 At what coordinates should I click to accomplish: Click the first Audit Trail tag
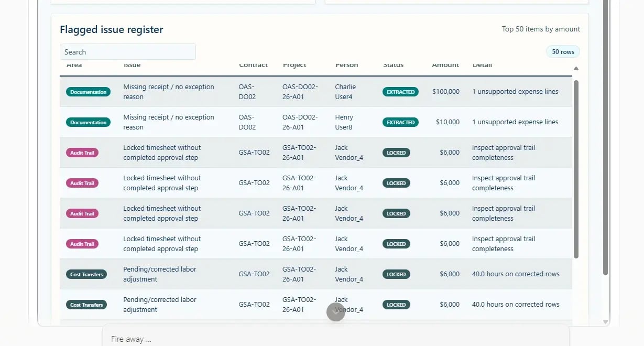(82, 153)
